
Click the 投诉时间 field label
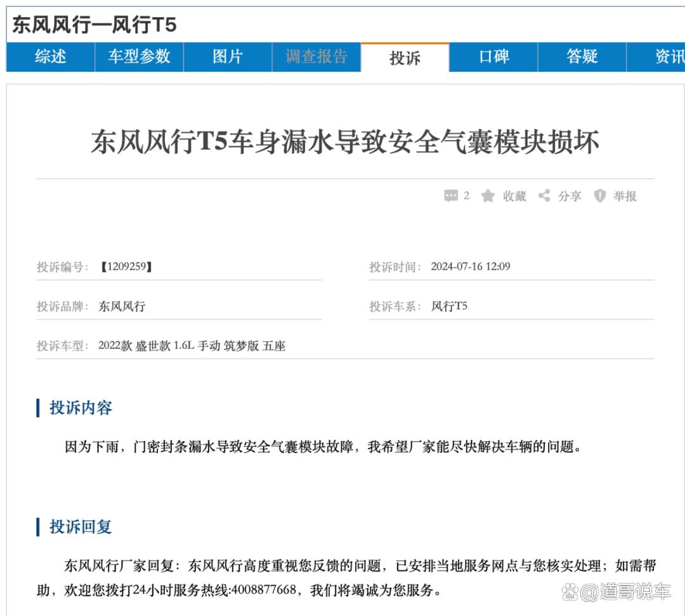pyautogui.click(x=395, y=267)
